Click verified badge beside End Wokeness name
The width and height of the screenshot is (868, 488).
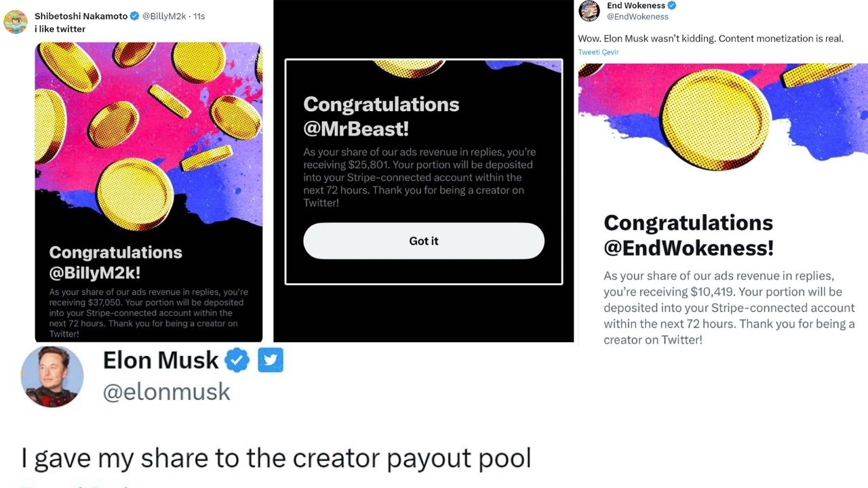[x=672, y=5]
